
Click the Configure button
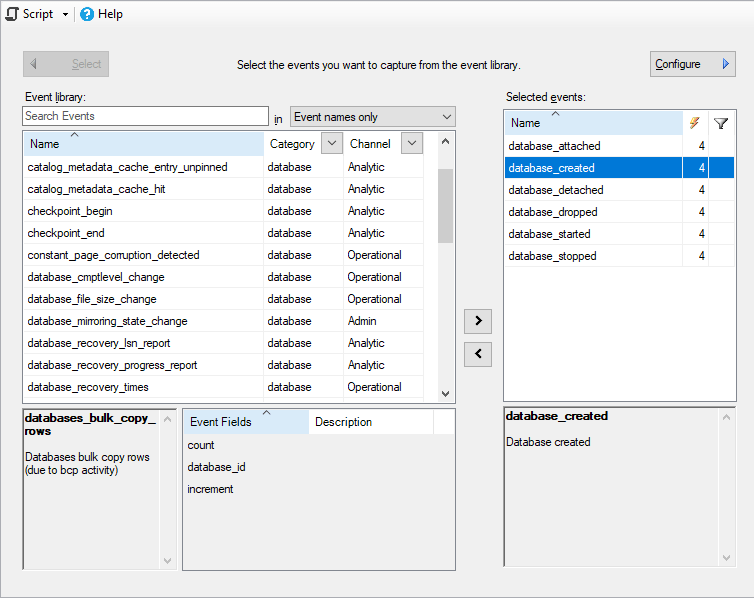(692, 64)
